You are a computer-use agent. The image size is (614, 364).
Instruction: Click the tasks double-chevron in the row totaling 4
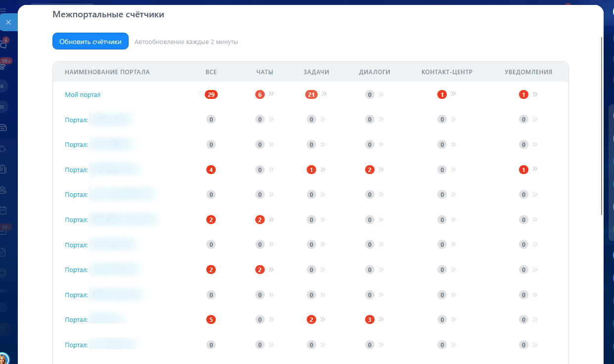323,169
